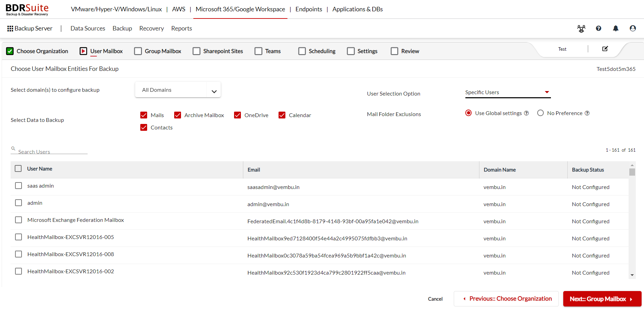Go to the Review step
This screenshot has width=644, height=315.
point(405,51)
